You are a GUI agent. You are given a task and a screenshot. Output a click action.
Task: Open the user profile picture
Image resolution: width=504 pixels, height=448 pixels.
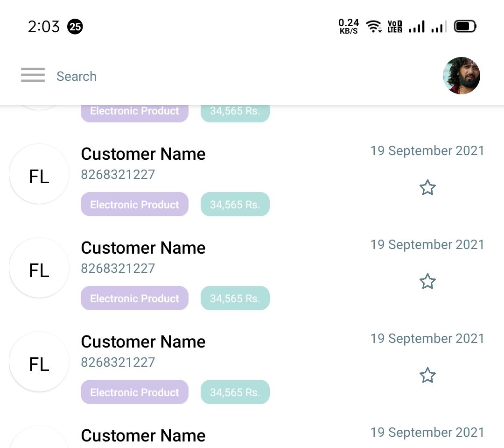pos(461,76)
